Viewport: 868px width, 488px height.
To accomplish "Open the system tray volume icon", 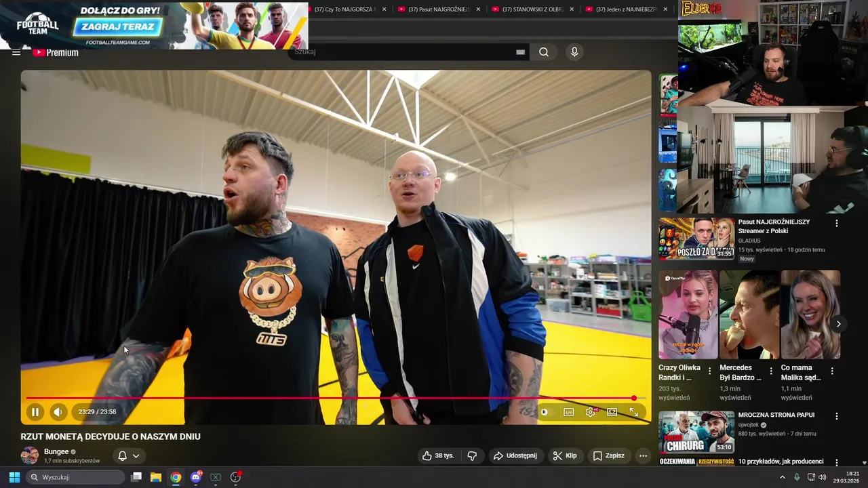I will [823, 477].
